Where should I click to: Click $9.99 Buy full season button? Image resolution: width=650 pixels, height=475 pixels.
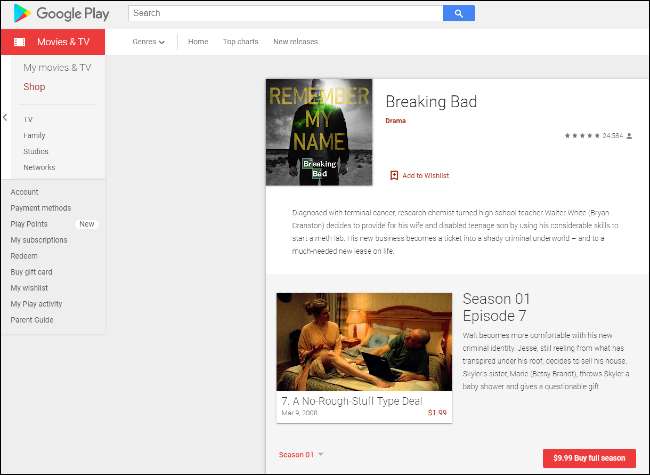(x=589, y=458)
